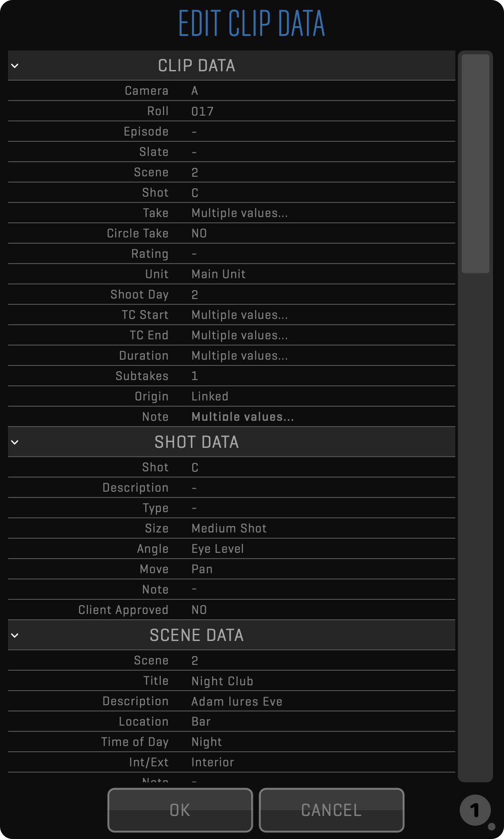This screenshot has height=839, width=504.
Task: Edit the Roll field value 017
Action: tap(202, 111)
